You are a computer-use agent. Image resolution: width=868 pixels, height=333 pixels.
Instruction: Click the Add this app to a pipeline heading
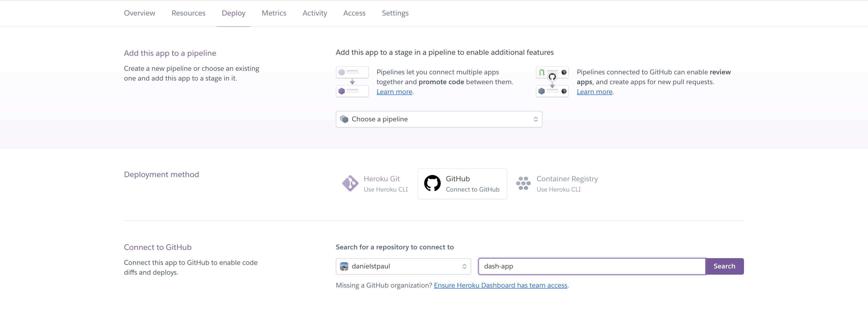pyautogui.click(x=170, y=53)
